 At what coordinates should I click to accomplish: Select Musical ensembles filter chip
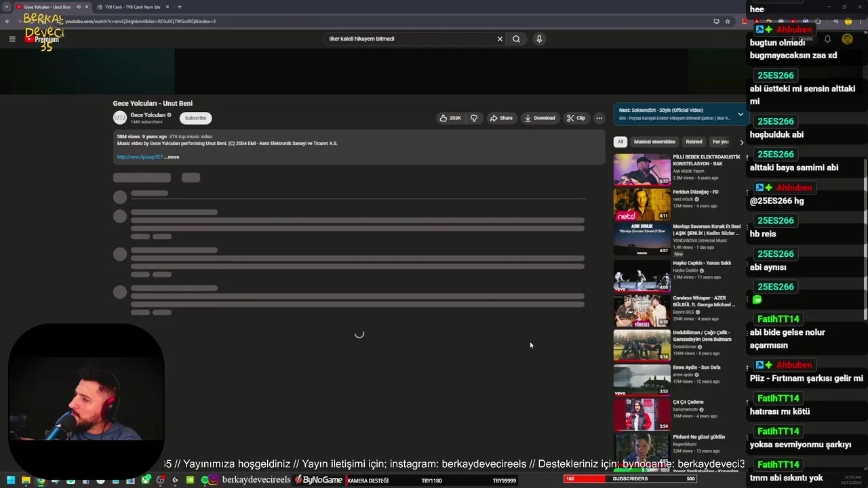point(654,142)
